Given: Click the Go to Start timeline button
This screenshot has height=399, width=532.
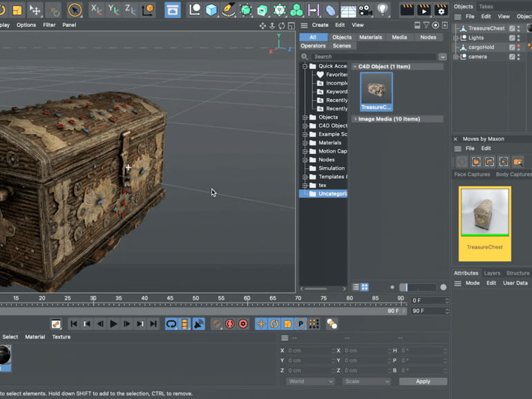Looking at the screenshot, I should [73, 324].
